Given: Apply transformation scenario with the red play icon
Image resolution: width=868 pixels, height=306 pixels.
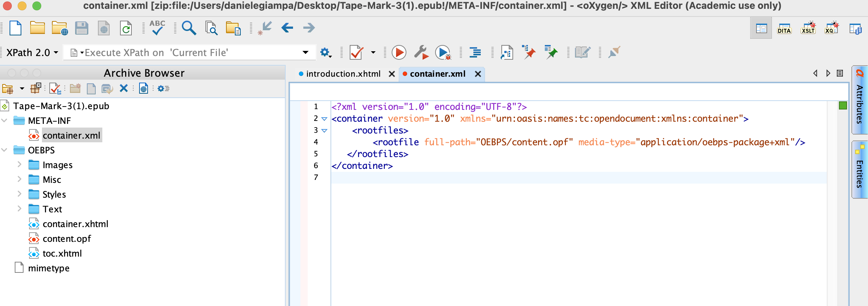Looking at the screenshot, I should click(399, 52).
